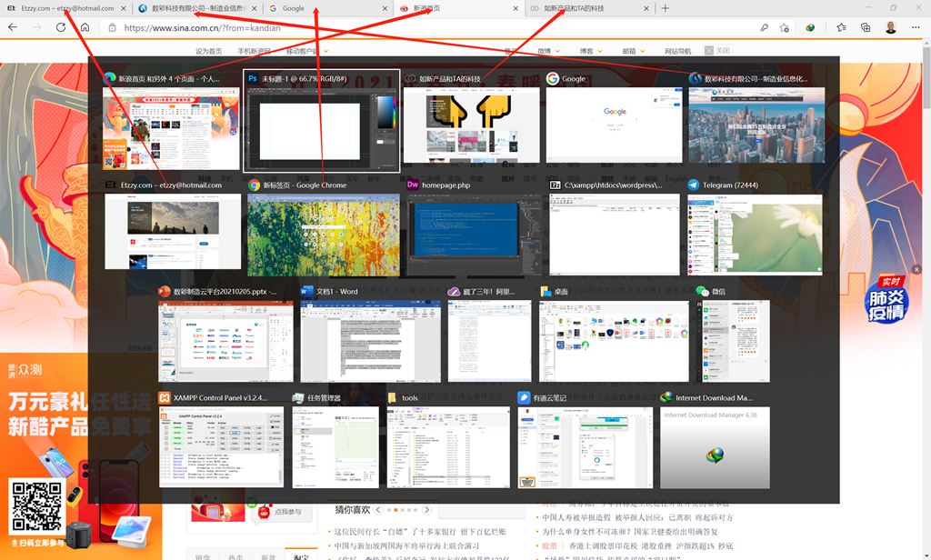Screen dimensions: 931x560
Task: Open the 手机新浪网 link
Action: pos(254,51)
